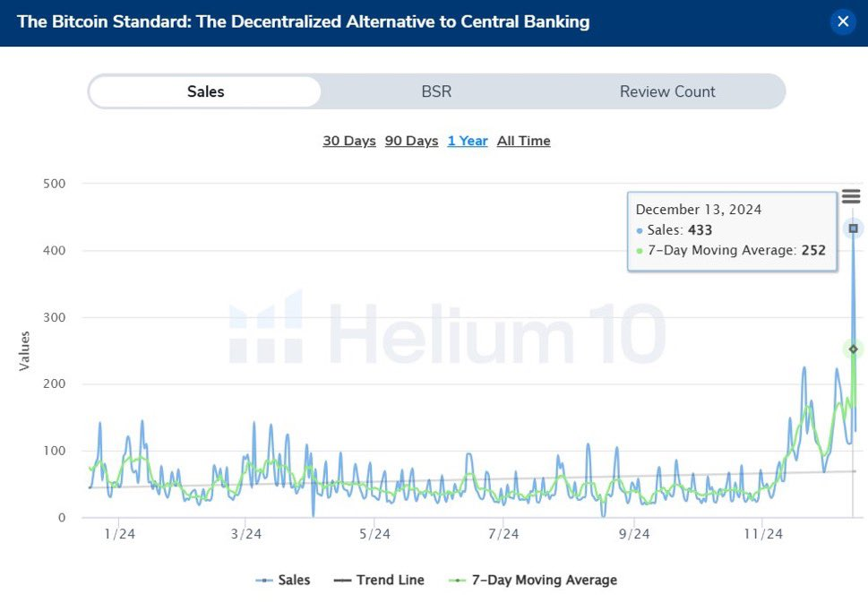Open the chart hamburger export menu
The height and width of the screenshot is (603, 868).
(x=851, y=196)
